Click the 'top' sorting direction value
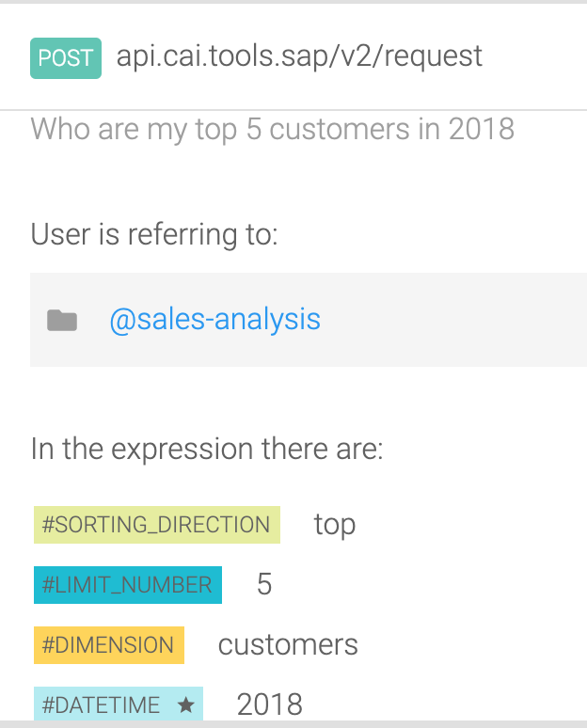The width and height of the screenshot is (587, 728). (x=335, y=525)
